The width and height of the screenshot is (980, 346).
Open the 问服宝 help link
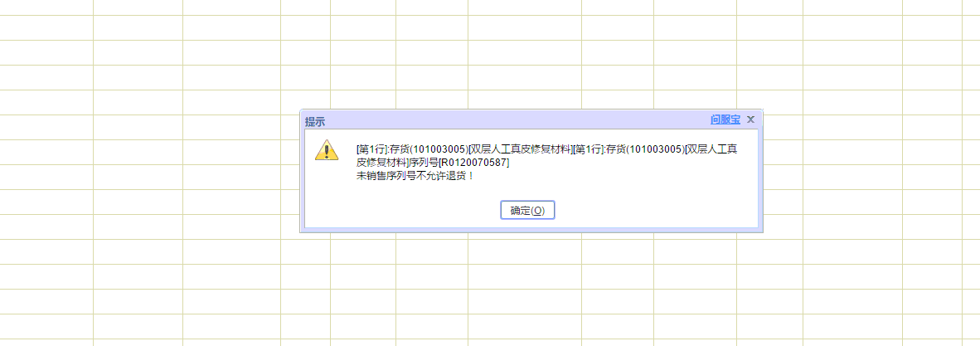click(x=725, y=119)
